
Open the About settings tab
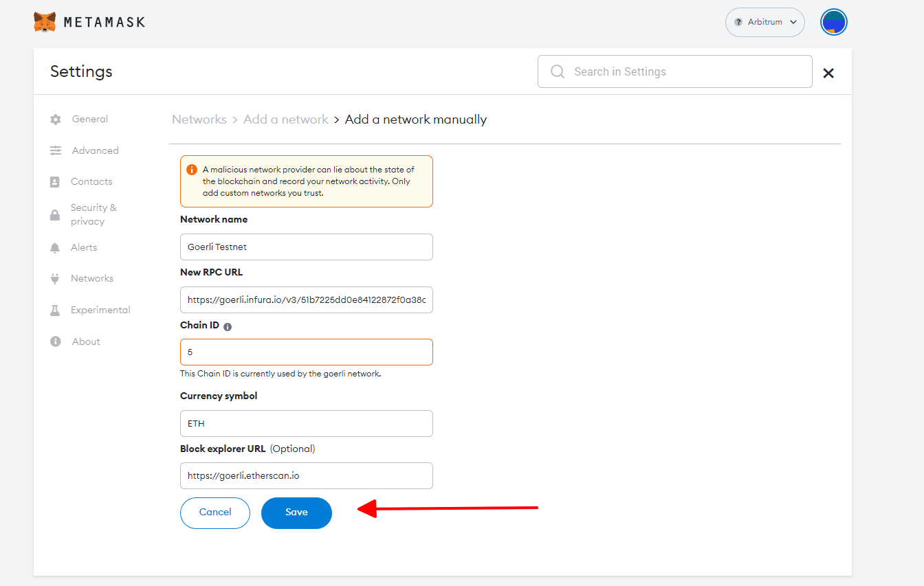86,341
